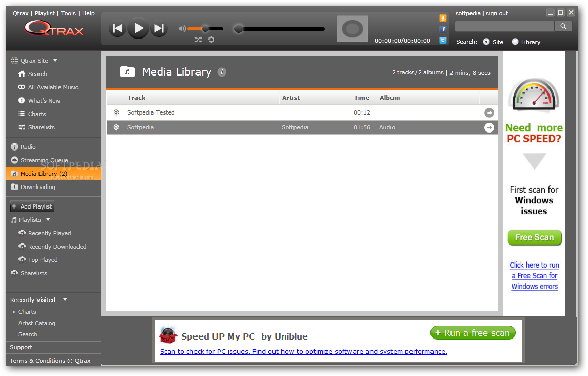
Task: Play the current track
Action: tap(139, 28)
